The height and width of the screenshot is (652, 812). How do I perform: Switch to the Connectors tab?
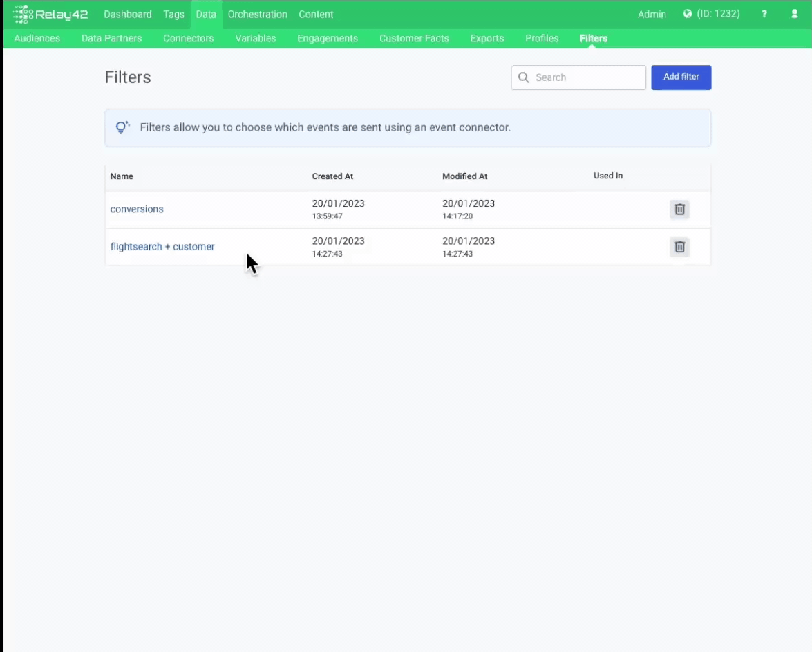coord(188,39)
